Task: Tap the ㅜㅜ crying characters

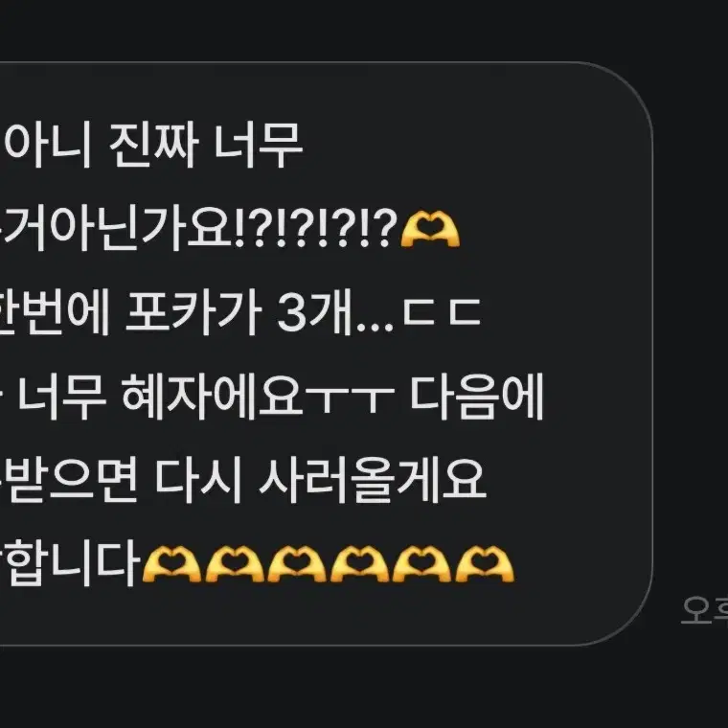Action: point(350,398)
